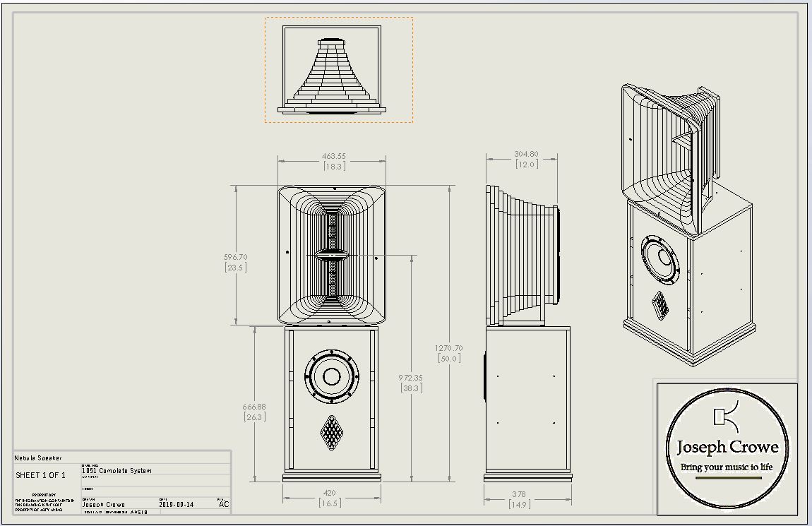Click the woofer driver in the isometric view
The height and width of the screenshot is (526, 812).
pyautogui.click(x=659, y=259)
